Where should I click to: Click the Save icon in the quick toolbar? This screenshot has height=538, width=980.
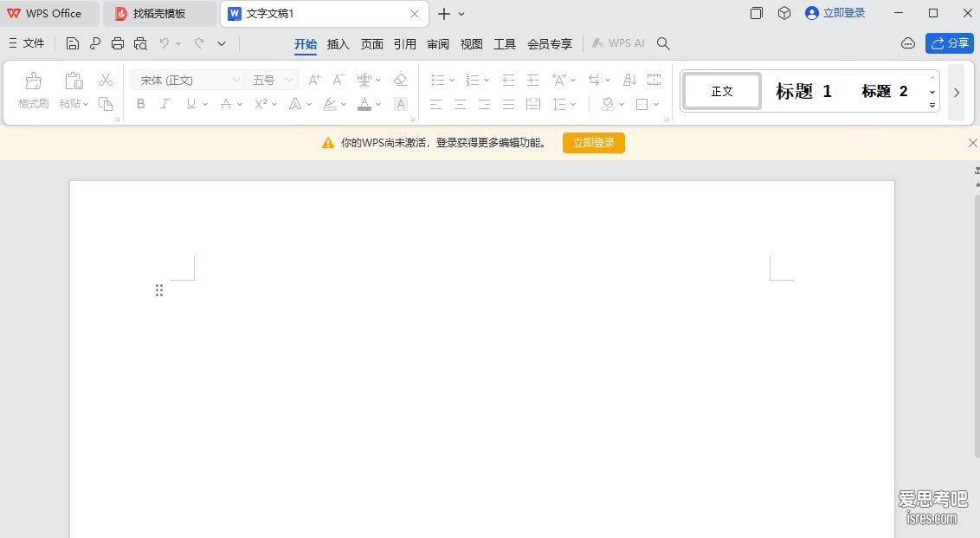point(73,43)
